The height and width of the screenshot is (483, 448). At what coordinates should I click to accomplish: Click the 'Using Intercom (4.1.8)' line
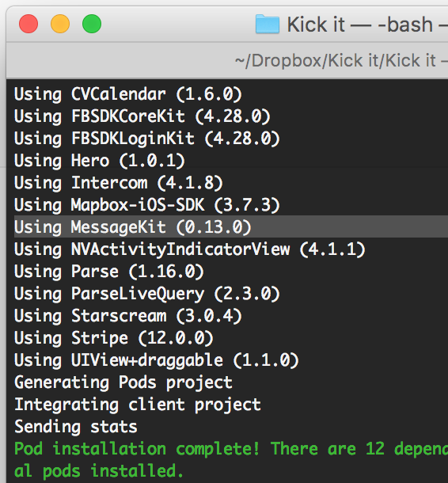[119, 183]
